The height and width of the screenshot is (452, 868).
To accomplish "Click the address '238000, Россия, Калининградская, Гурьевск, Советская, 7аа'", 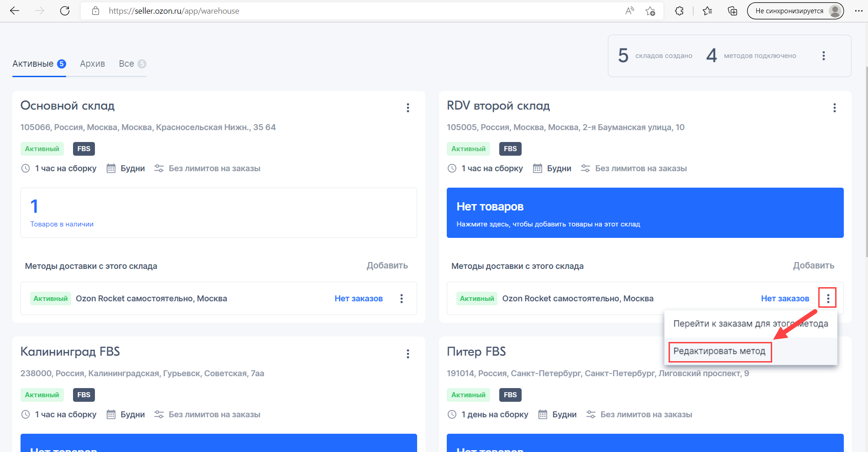I will point(142,373).
